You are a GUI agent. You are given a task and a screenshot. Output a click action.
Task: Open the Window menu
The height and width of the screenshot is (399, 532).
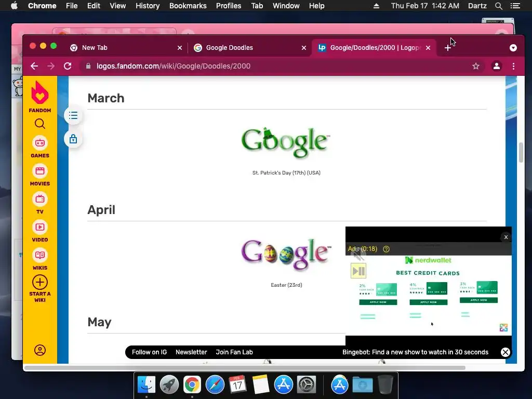pyautogui.click(x=286, y=6)
